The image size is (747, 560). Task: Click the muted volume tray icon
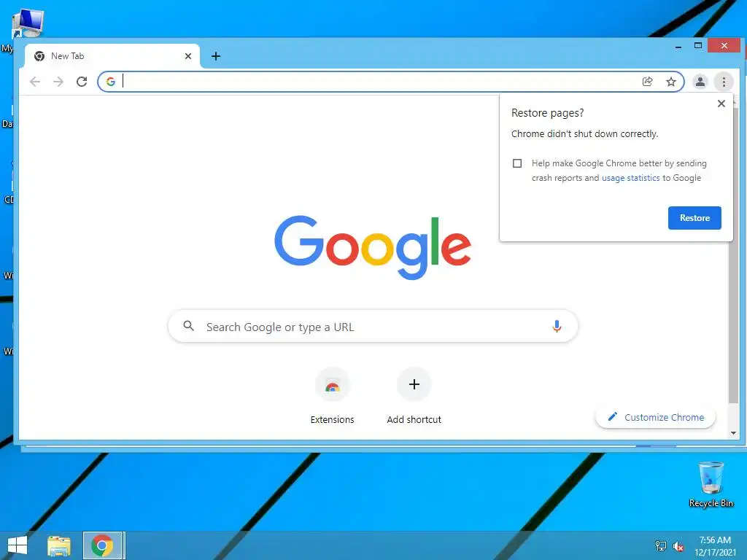point(678,546)
